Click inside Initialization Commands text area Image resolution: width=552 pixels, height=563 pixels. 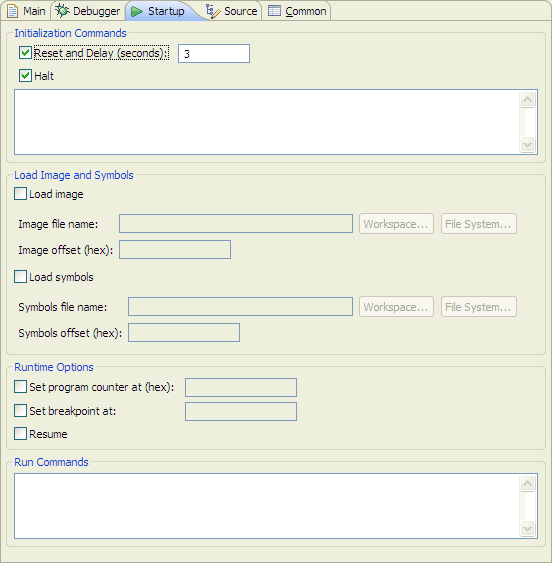point(266,122)
